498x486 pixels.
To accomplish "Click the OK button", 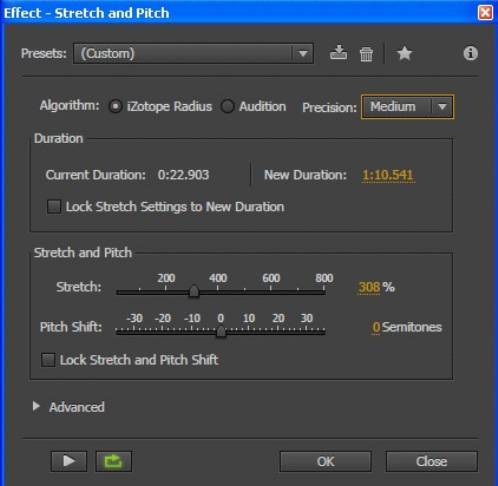I will point(325,462).
